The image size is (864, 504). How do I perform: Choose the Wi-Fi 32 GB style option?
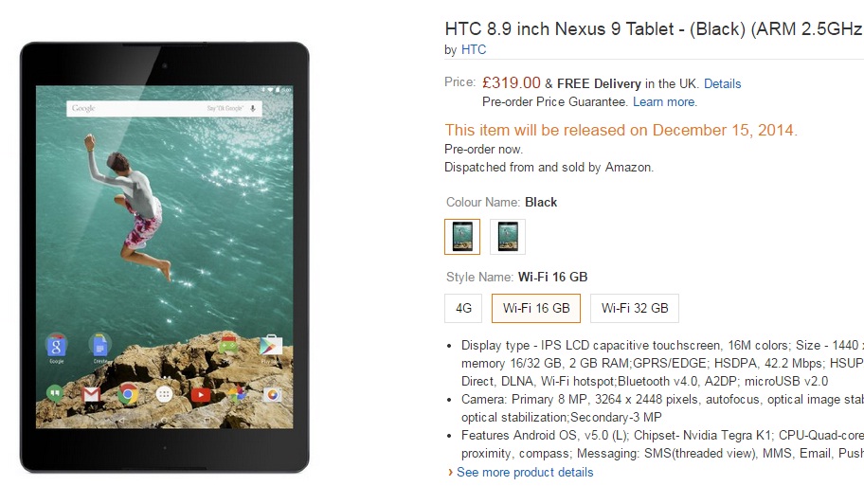click(x=635, y=308)
